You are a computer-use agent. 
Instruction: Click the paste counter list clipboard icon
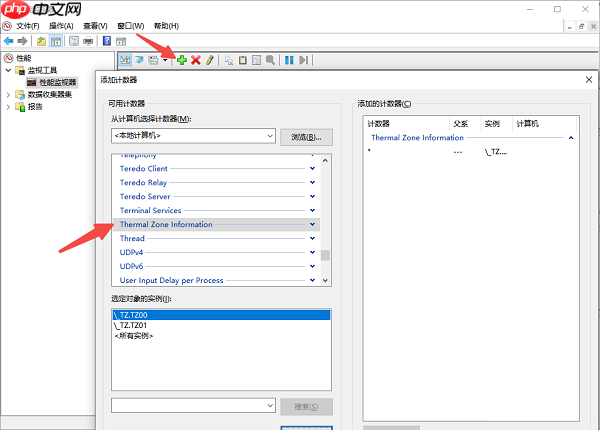[243, 60]
